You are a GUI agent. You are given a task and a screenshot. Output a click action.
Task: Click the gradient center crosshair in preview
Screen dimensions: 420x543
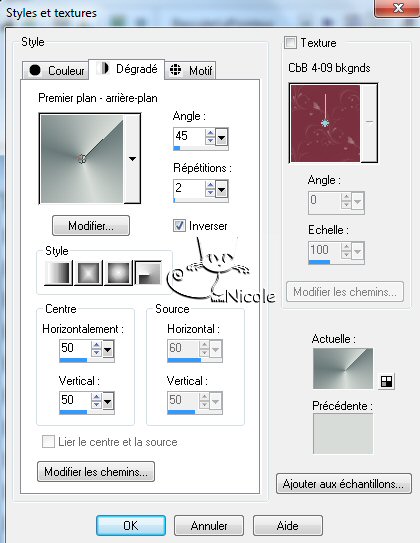point(82,159)
